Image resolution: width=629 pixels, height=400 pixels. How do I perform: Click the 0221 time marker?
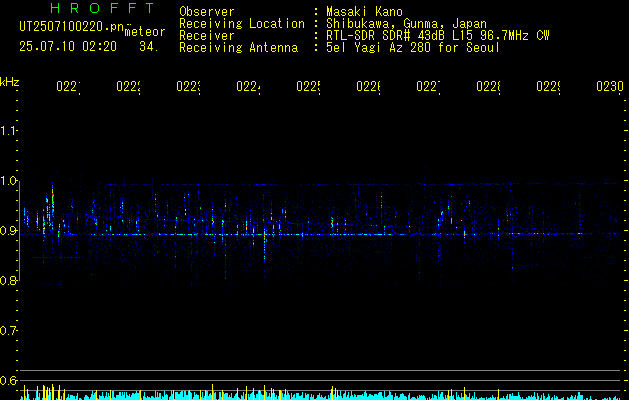tap(68, 87)
